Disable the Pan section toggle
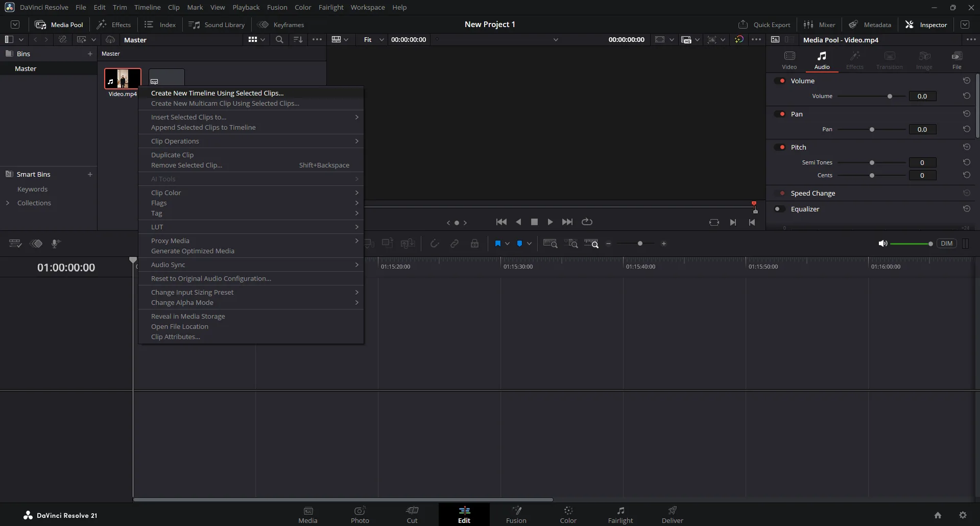Viewport: 980px width, 526px height. [x=780, y=114]
